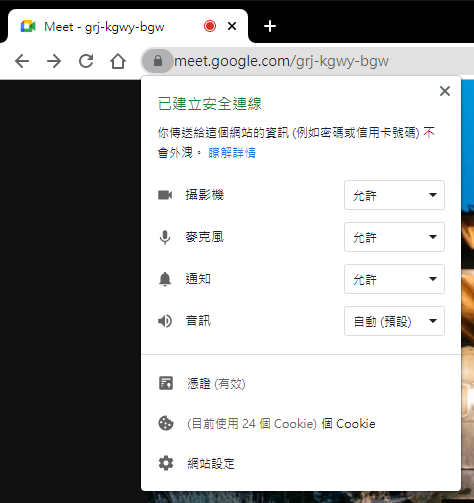This screenshot has width=474, height=503.
Task: Open the 音訊 自動 (預設) dropdown
Action: (394, 321)
